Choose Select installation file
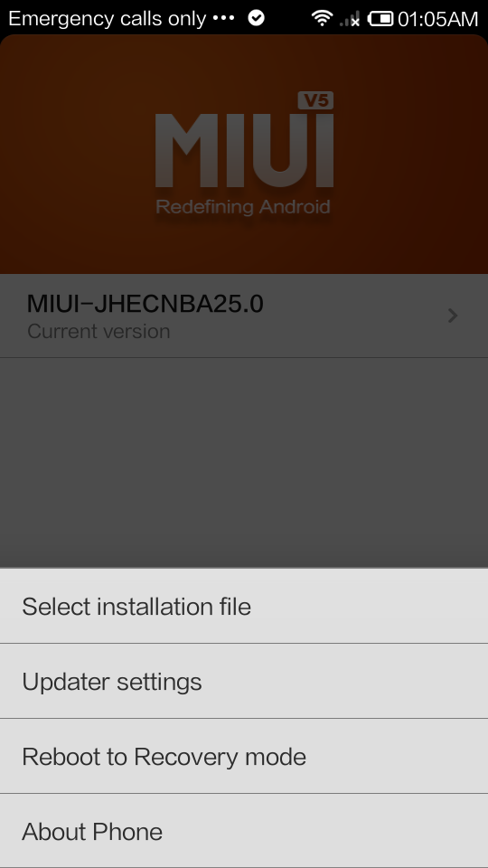 tap(244, 606)
